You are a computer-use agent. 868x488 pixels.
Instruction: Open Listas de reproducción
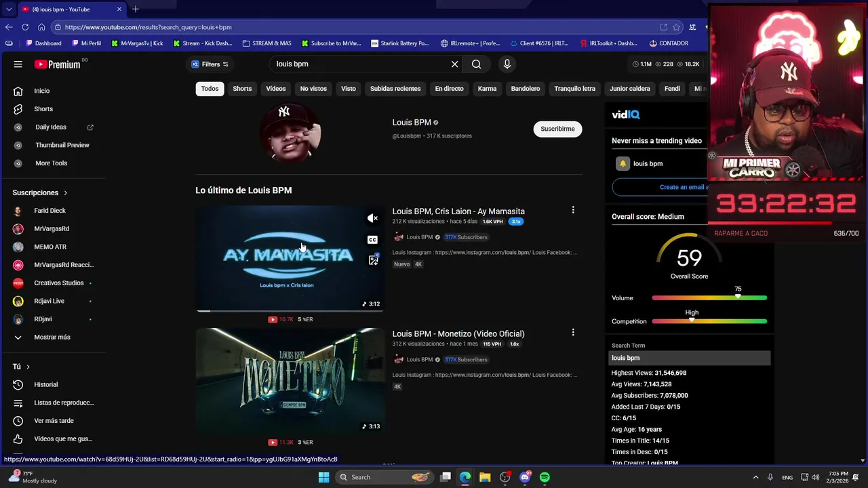[64, 403]
